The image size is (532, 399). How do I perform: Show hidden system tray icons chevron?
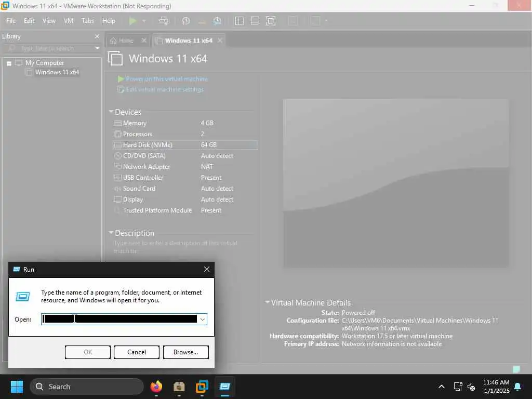click(x=442, y=387)
